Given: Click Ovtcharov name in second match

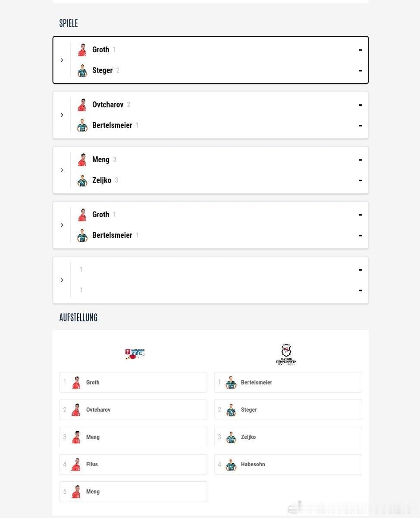Looking at the screenshot, I should coord(108,104).
